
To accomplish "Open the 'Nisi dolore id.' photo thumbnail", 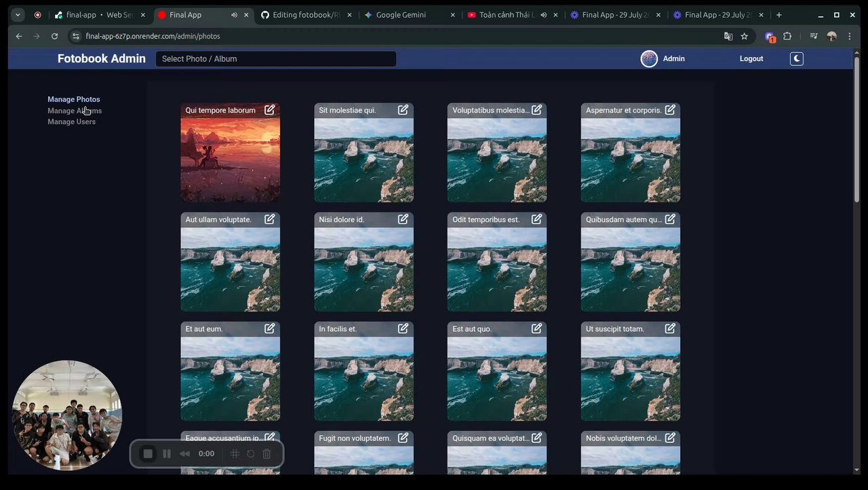I will tap(363, 269).
